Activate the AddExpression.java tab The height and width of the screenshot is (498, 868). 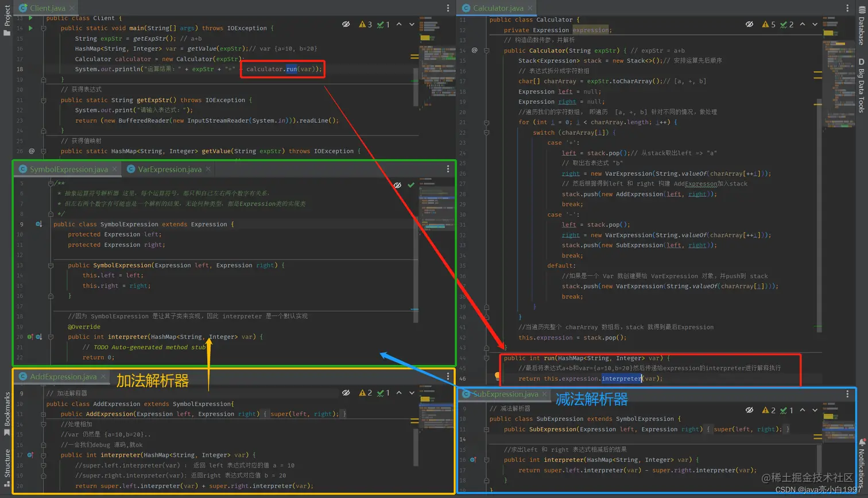[63, 377]
